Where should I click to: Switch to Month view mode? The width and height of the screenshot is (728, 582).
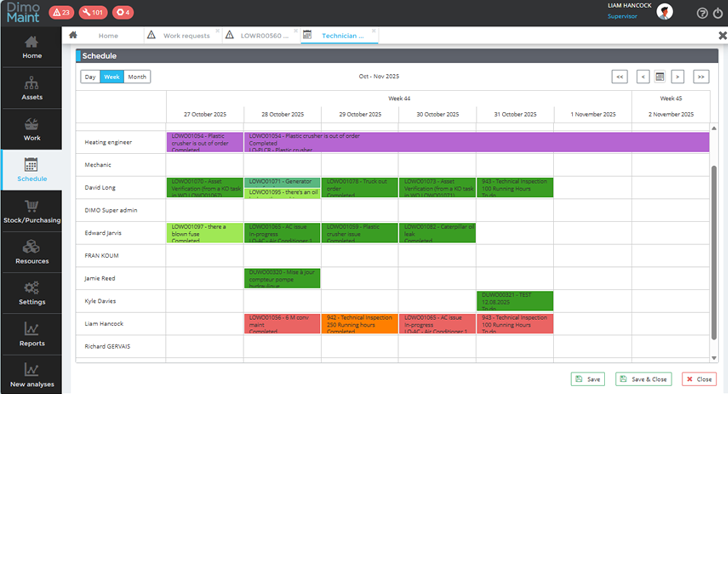coord(137,77)
